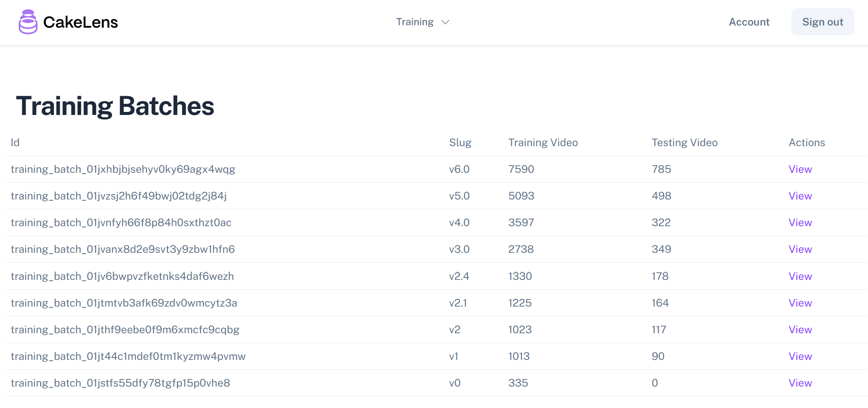Click training video count 1013

click(x=519, y=356)
